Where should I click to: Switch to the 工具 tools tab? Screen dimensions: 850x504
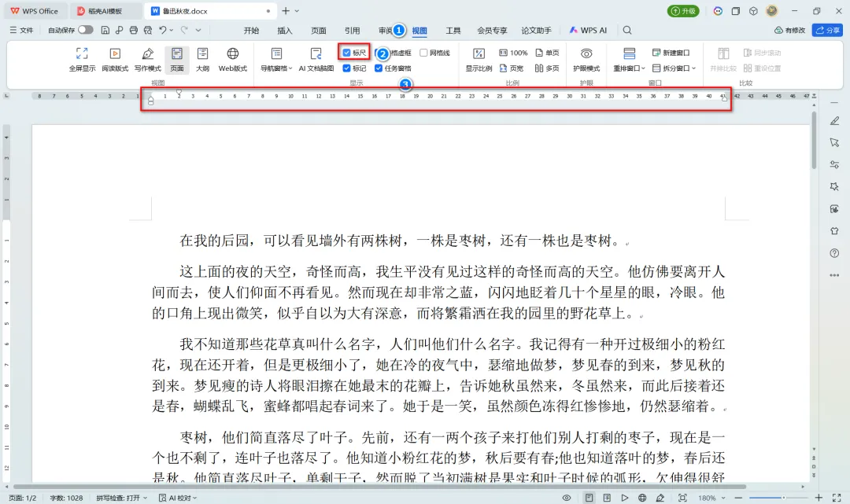(453, 31)
